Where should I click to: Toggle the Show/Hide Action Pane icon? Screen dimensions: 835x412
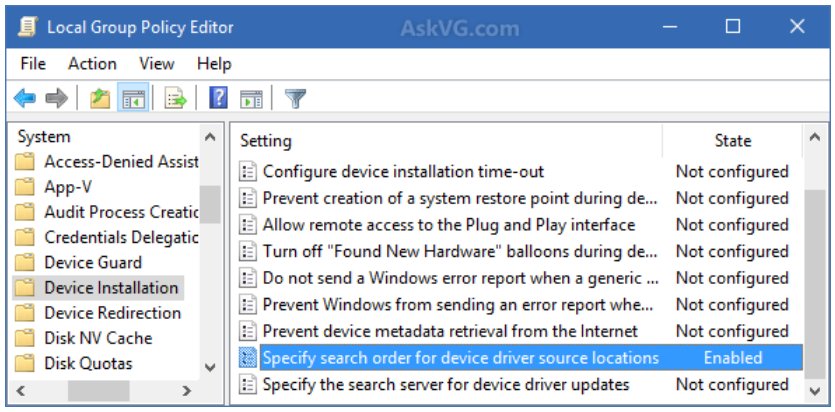click(251, 98)
